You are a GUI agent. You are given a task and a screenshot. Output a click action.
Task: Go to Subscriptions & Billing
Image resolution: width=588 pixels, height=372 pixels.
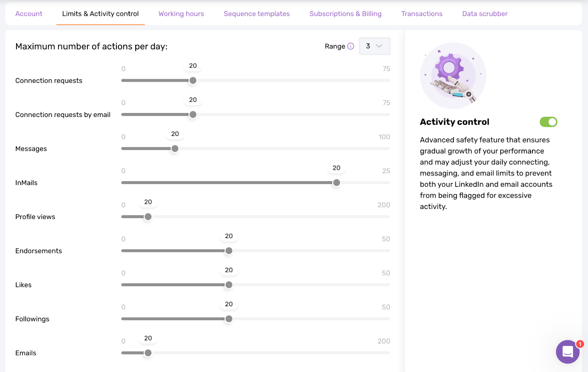[x=345, y=14]
